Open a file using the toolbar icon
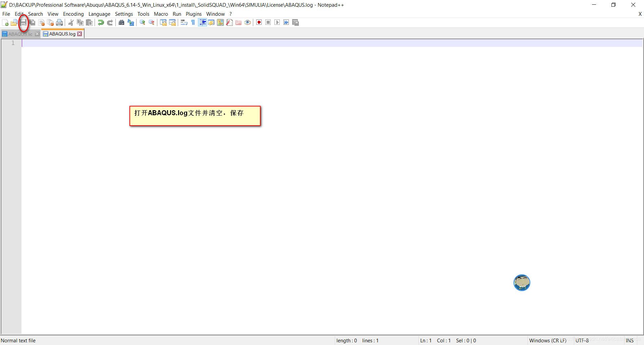 pos(14,22)
